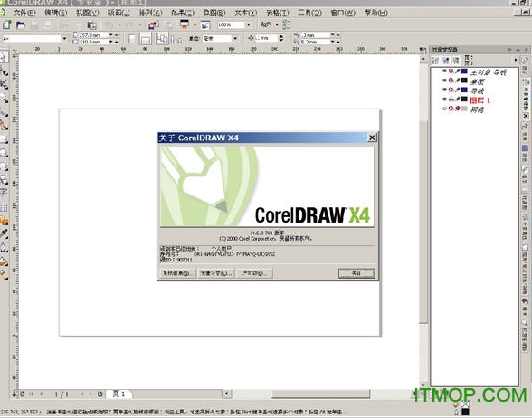Click the Welcome screen icon
This screenshot has width=532, height=418.
[x=204, y=24]
